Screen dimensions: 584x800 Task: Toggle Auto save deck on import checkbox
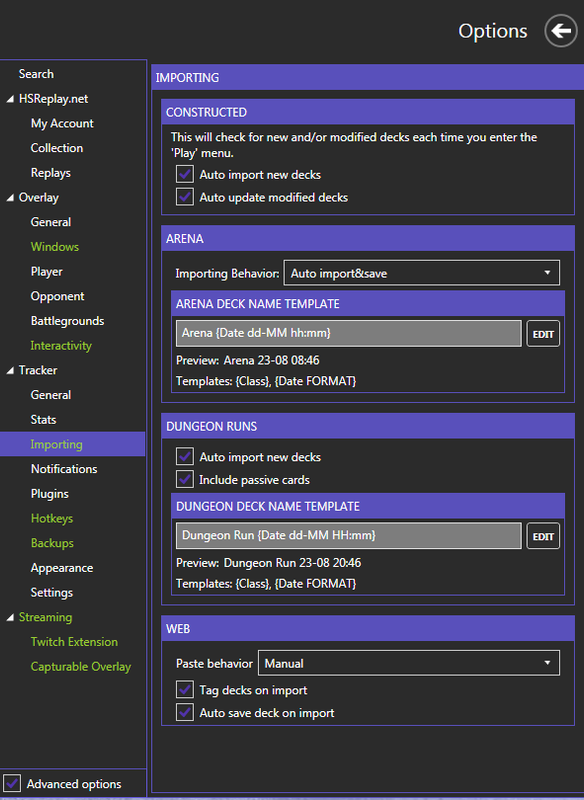185,712
